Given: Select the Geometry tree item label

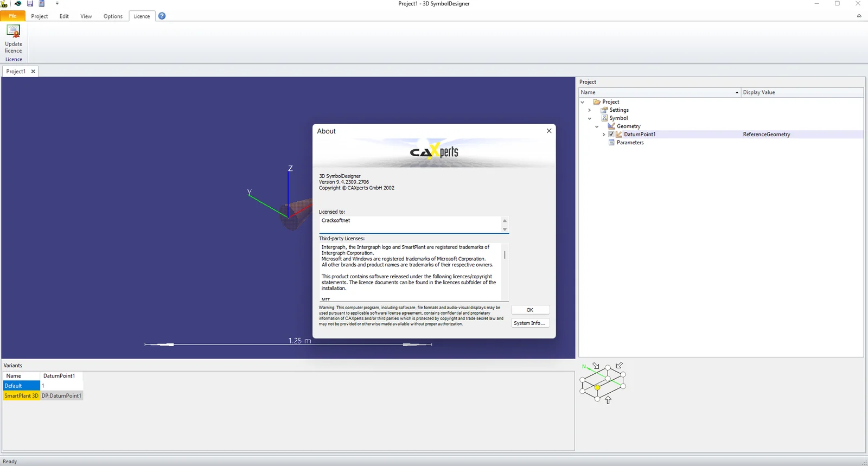Looking at the screenshot, I should [x=628, y=126].
